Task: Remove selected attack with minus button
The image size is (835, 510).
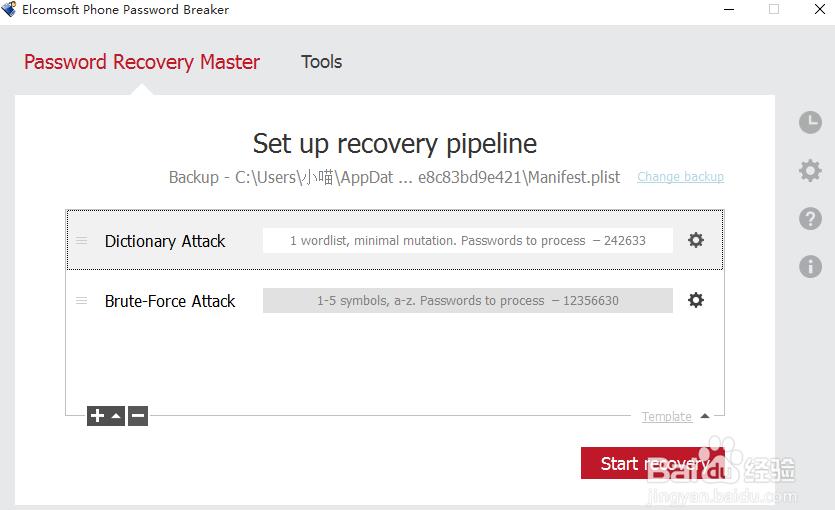Action: click(x=138, y=416)
